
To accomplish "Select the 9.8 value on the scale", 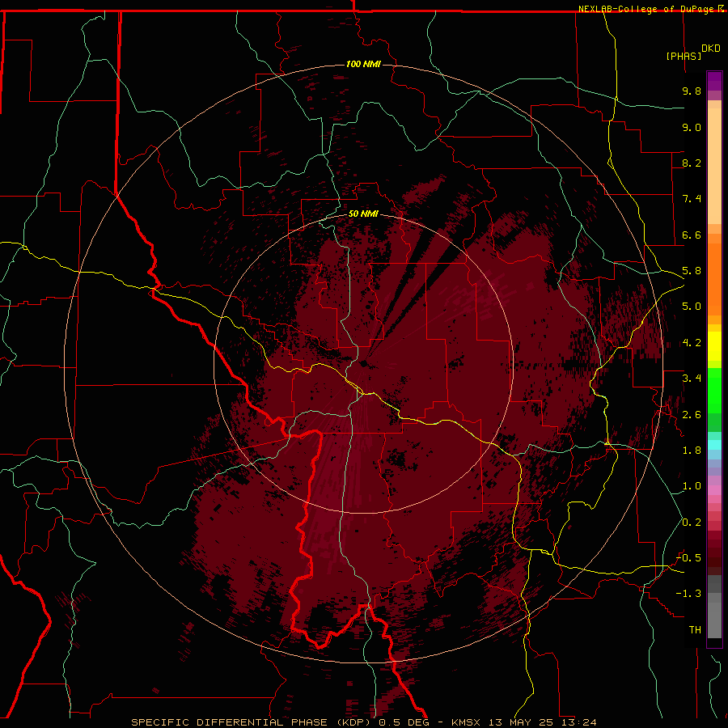I will coord(692,91).
